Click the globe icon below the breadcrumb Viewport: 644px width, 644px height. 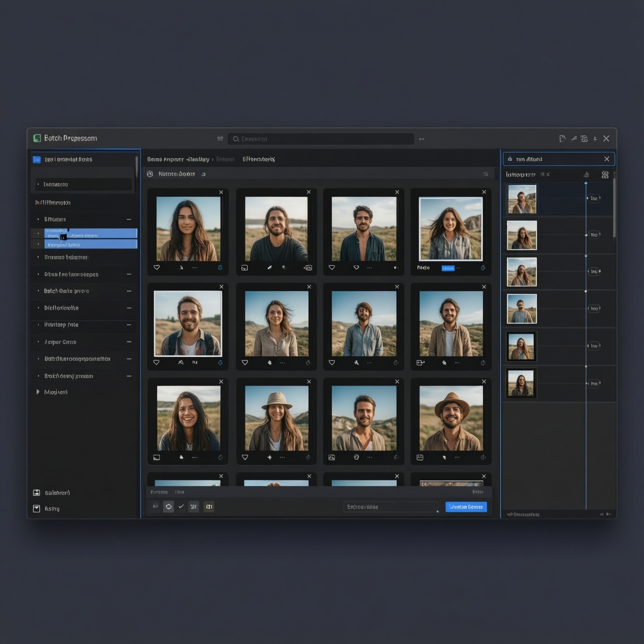150,174
